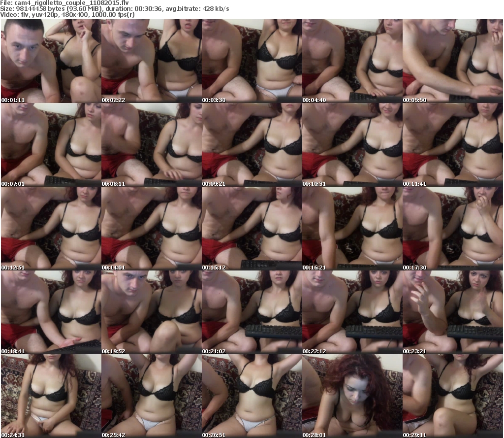This screenshot has width=504, height=438.
Task: Choose the frame at 00:09:21
Action: tap(252, 145)
